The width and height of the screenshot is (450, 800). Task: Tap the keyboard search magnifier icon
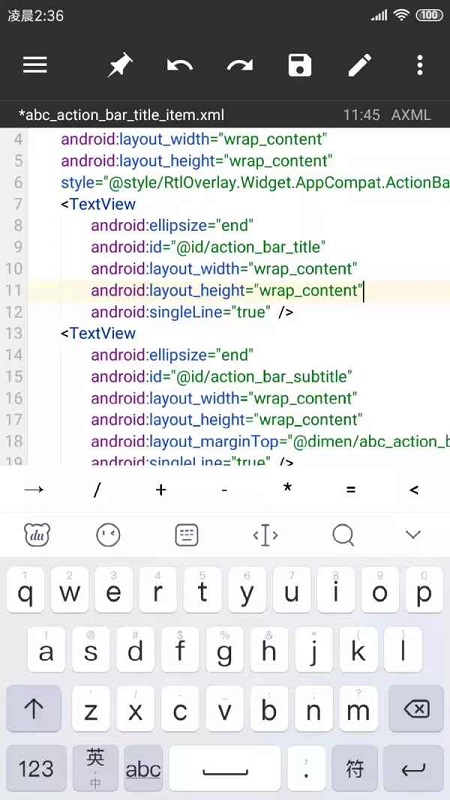pos(343,535)
